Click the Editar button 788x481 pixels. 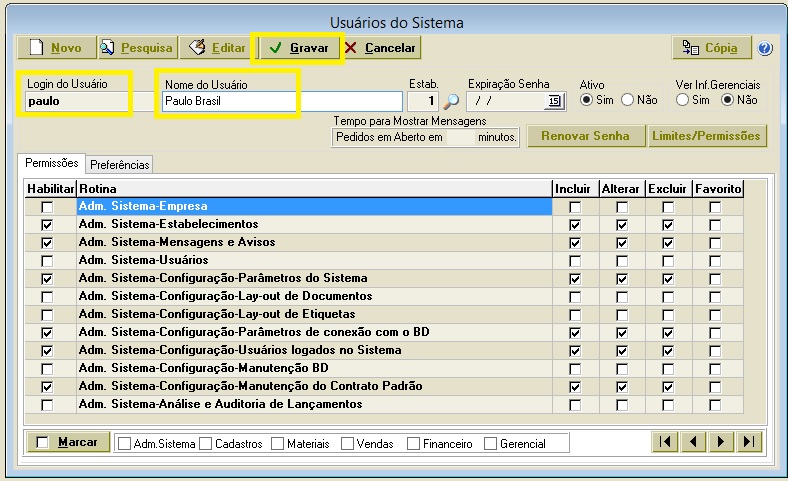point(218,48)
